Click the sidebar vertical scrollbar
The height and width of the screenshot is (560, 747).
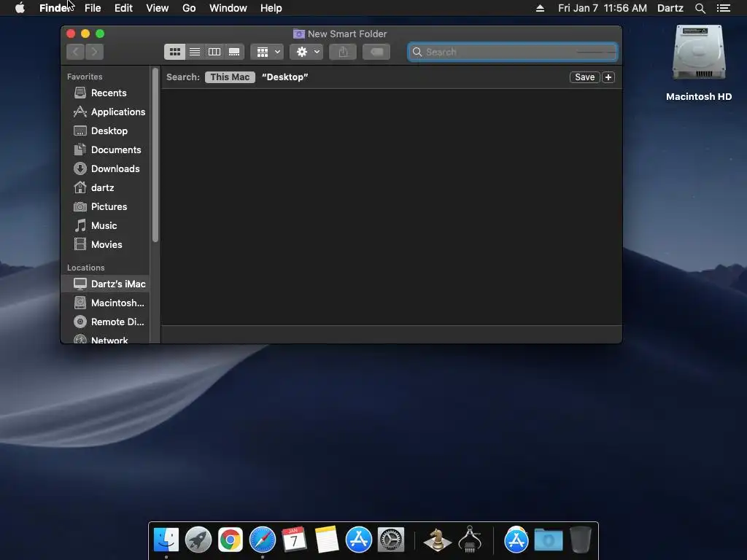[x=155, y=155]
